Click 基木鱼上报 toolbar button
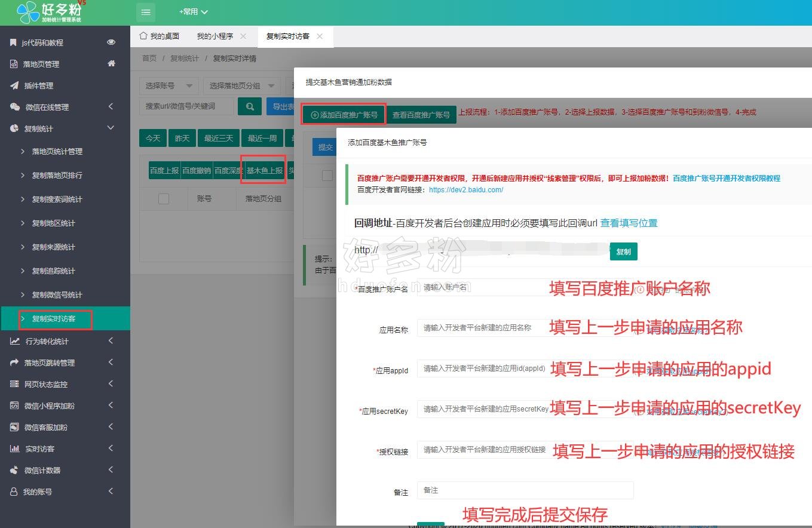This screenshot has height=528, width=812. point(265,170)
